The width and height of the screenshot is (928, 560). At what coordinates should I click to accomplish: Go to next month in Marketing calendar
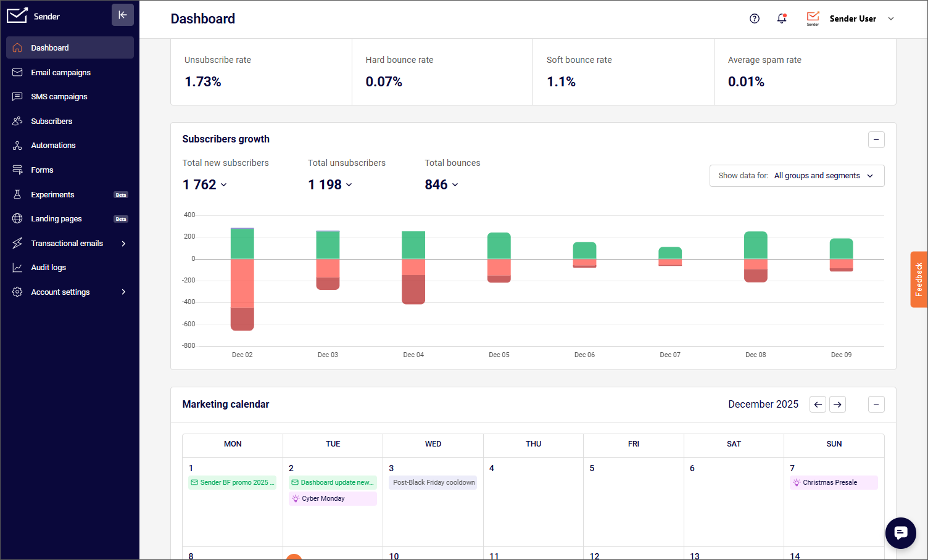pos(837,404)
